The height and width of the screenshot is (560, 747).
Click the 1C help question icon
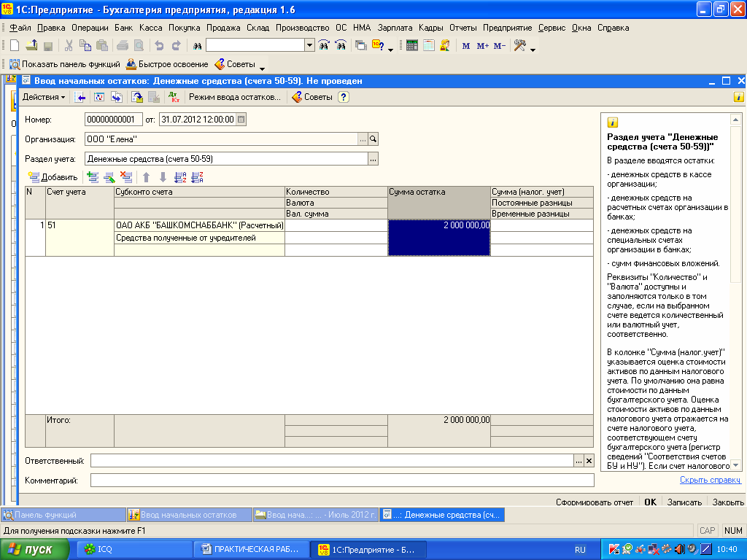(378, 45)
